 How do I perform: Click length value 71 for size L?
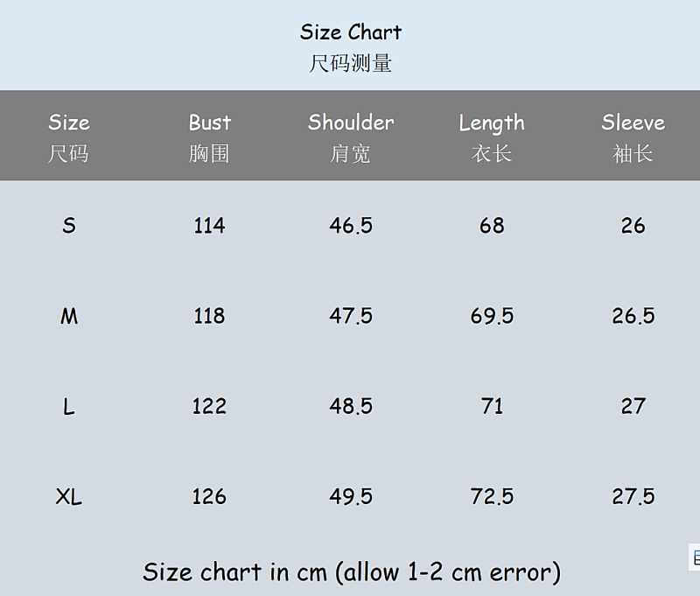[x=492, y=406]
